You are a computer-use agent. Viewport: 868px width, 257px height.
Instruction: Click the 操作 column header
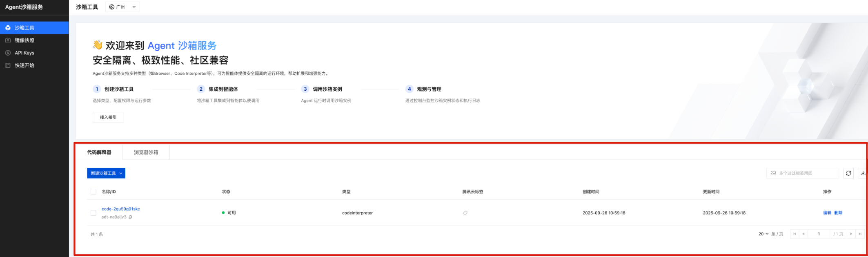point(827,192)
